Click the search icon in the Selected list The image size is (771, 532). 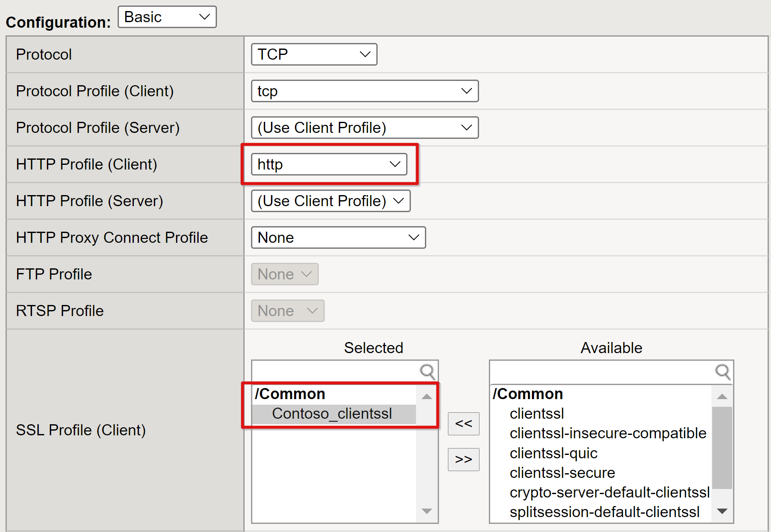(x=427, y=371)
